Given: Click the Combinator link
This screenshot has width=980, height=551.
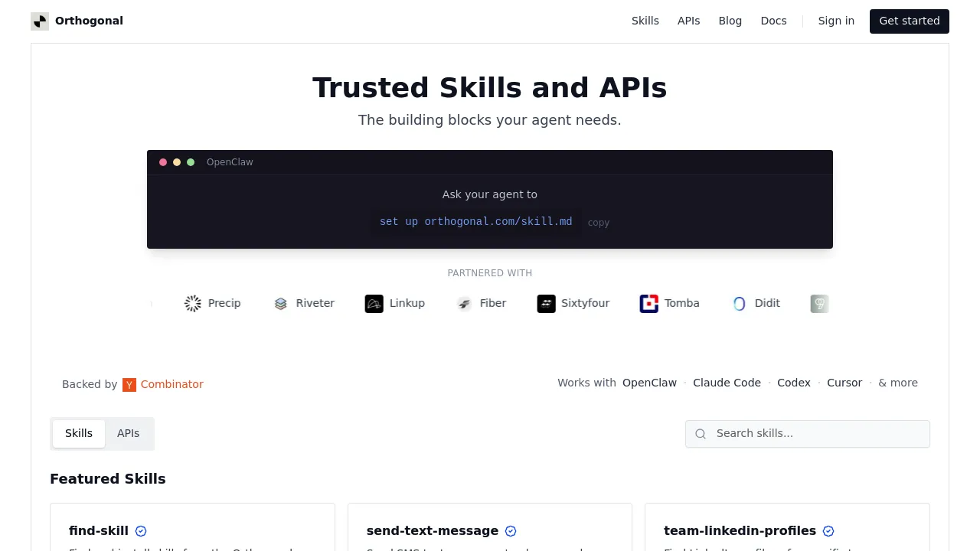Looking at the screenshot, I should [172, 385].
